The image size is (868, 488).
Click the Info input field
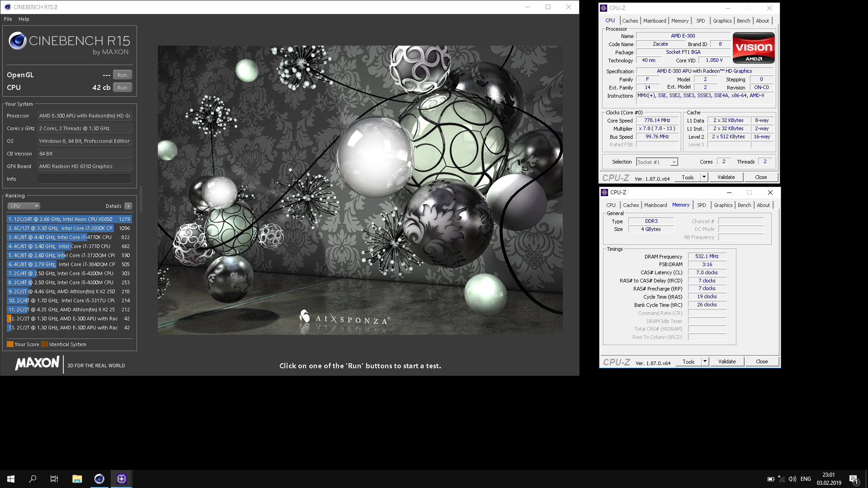(85, 179)
